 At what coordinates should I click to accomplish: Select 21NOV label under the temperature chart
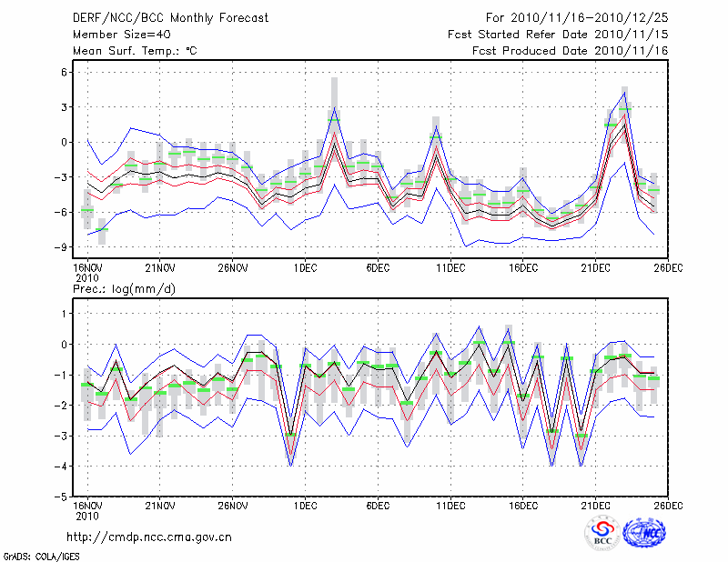[x=159, y=267]
